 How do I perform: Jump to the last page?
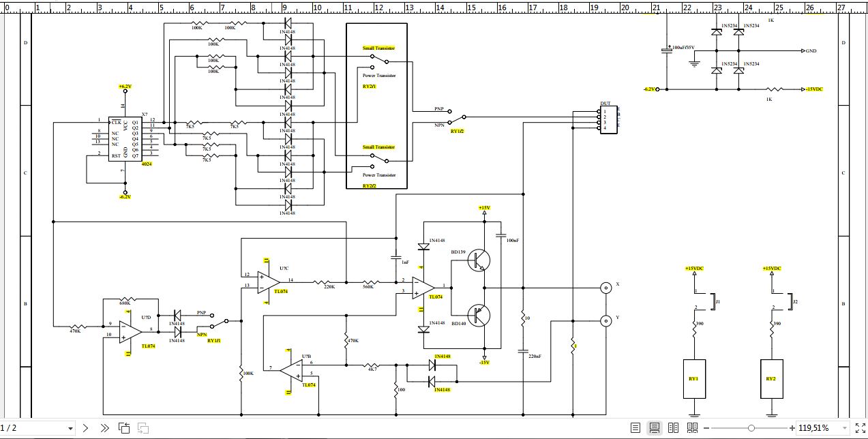[x=104, y=428]
